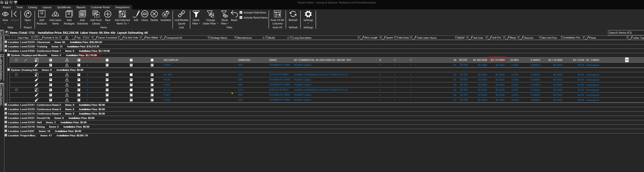This screenshot has width=644, height=172.
Task: Open the Phase dropdown for 203 DISPLAY
Action: click(627, 60)
